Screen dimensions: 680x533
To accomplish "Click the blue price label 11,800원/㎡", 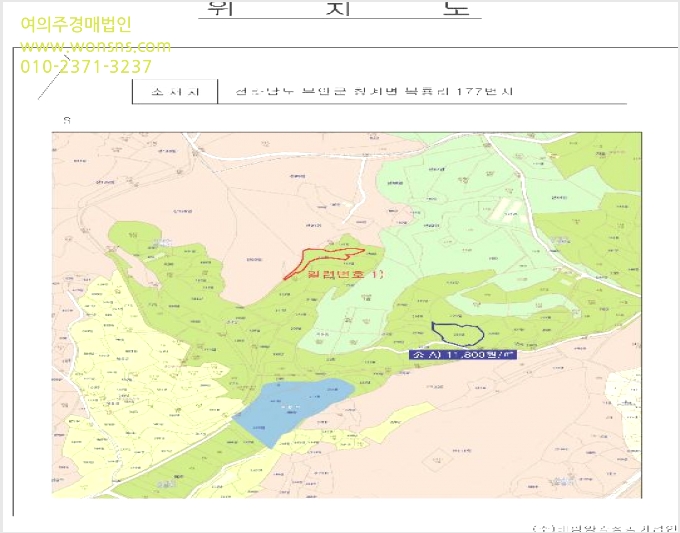I will [462, 355].
